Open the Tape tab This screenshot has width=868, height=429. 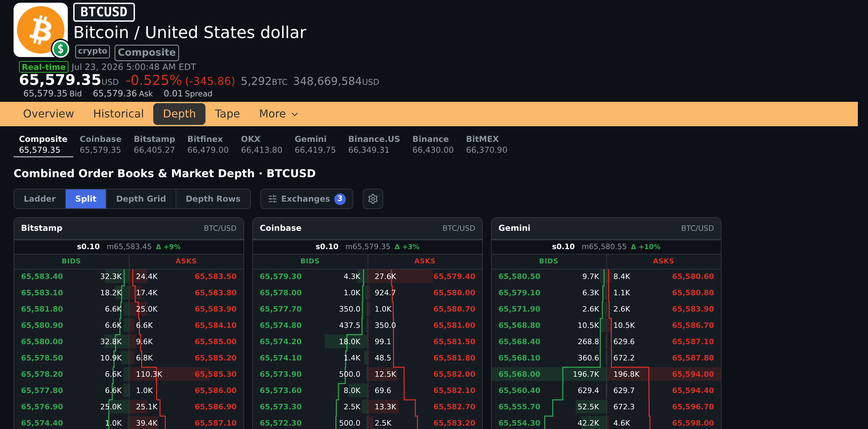pyautogui.click(x=227, y=114)
